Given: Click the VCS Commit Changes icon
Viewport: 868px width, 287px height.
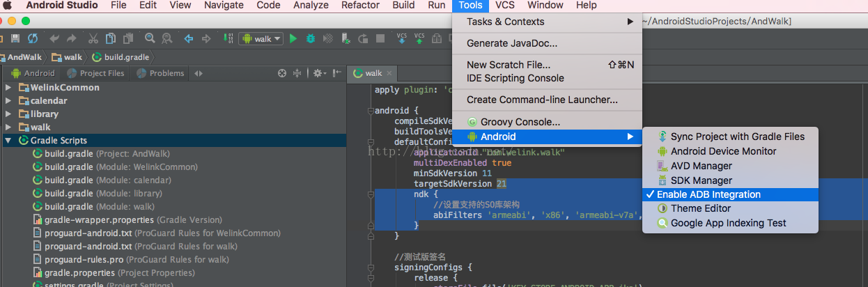Looking at the screenshot, I should click(419, 39).
